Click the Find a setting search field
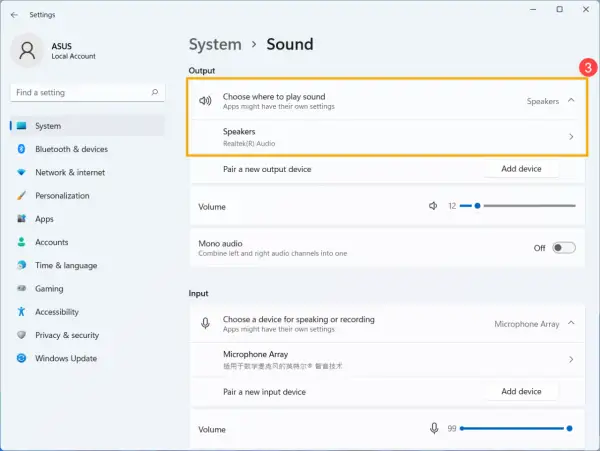 (x=87, y=93)
